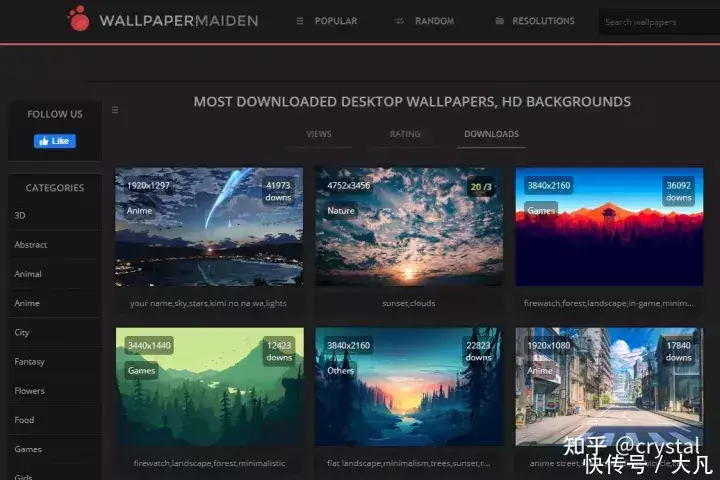Open the Anime category in sidebar

point(27,303)
